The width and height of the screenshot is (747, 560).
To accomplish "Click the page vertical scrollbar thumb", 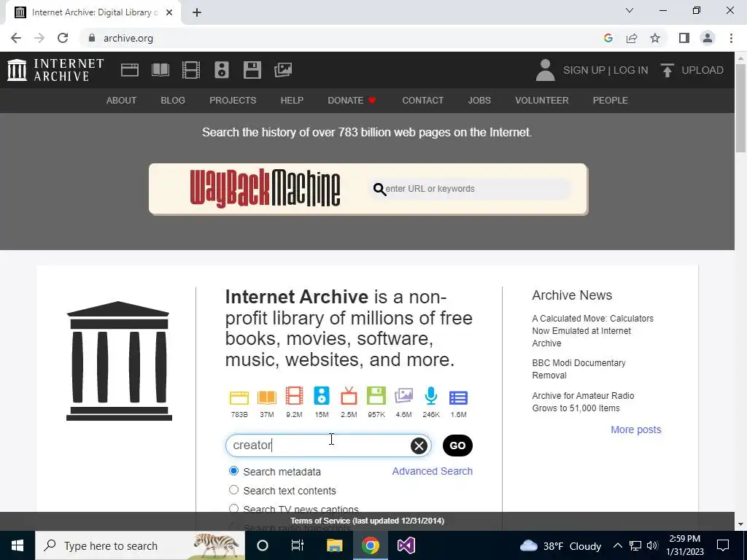I will point(740,108).
